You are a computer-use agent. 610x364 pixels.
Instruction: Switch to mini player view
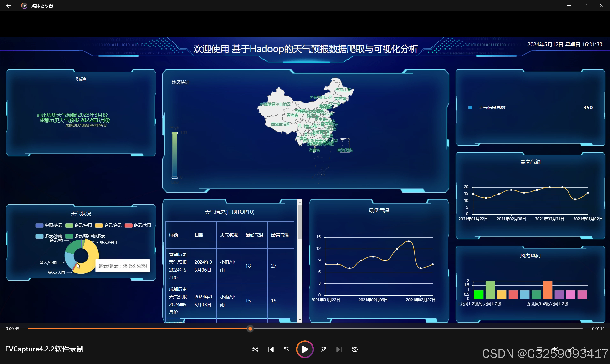[587, 349]
